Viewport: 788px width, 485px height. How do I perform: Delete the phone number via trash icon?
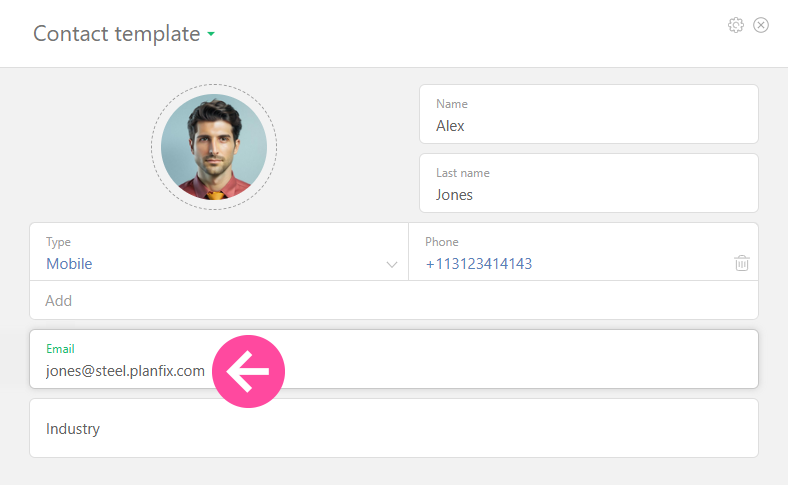coord(742,263)
